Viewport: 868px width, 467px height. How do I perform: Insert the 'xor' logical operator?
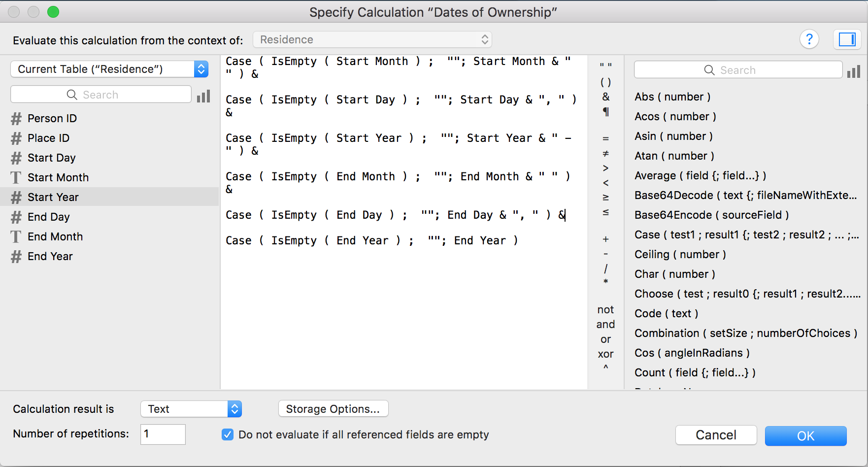(x=606, y=354)
